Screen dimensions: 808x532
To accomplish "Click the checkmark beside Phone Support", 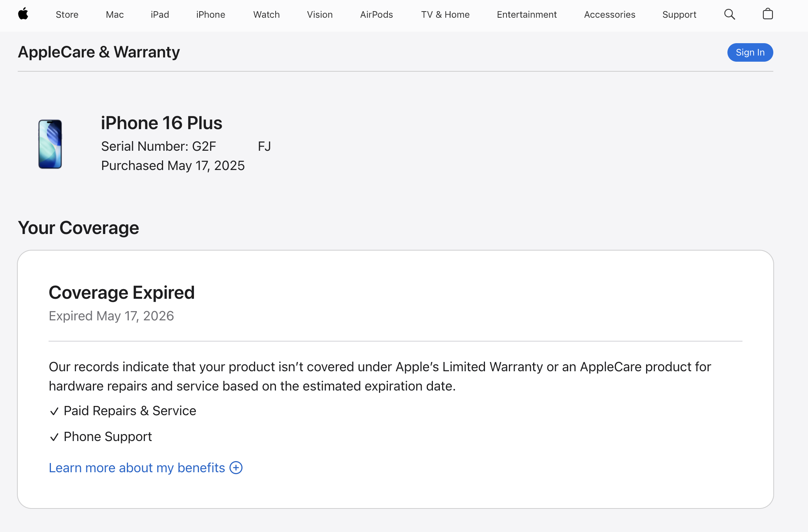I will pos(54,437).
